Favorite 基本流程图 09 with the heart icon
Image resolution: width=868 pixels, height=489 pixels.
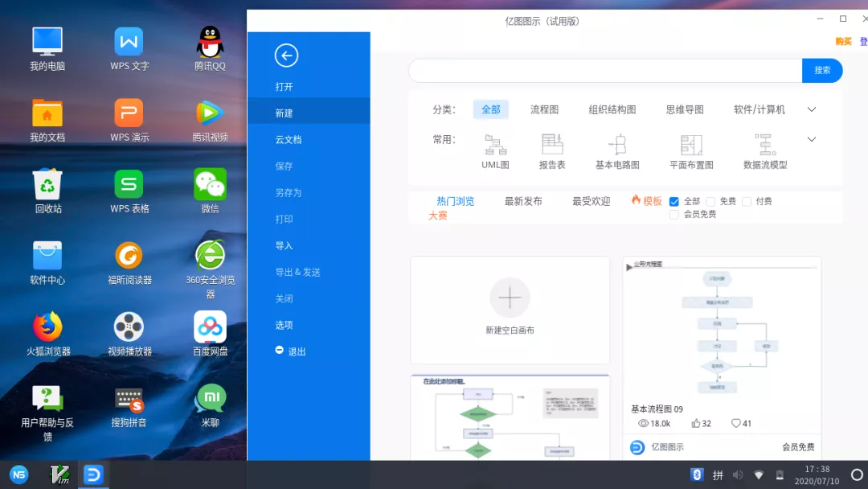tap(735, 423)
